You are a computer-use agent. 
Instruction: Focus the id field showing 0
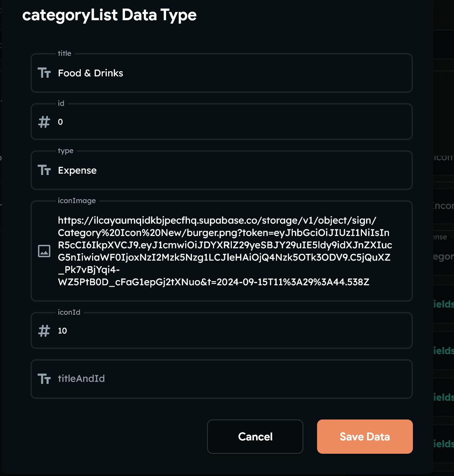[x=233, y=122]
